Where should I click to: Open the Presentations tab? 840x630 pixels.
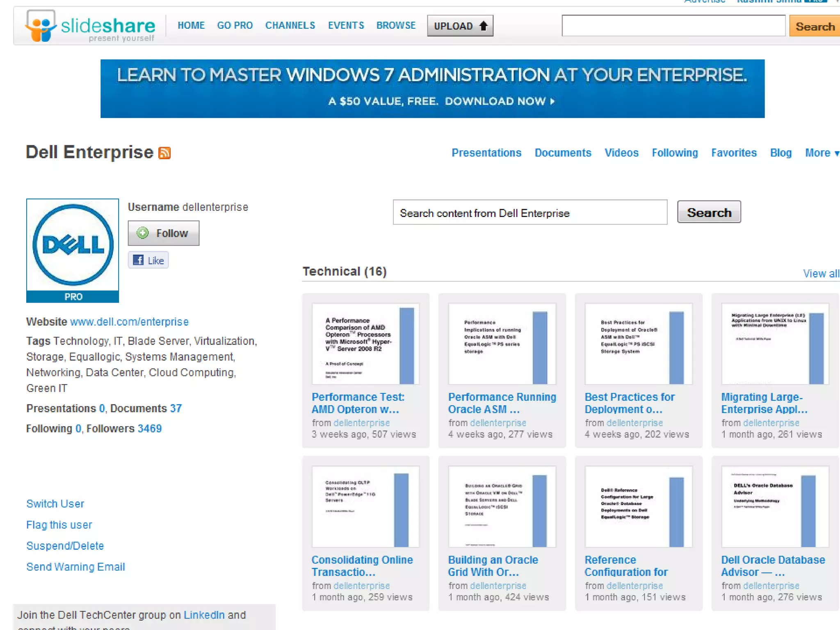click(x=486, y=153)
